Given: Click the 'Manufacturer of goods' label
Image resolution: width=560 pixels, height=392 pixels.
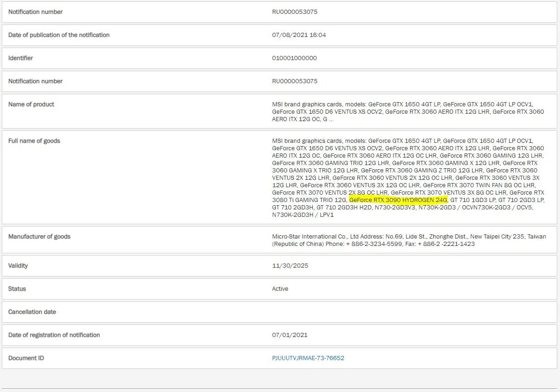Looking at the screenshot, I should click(x=39, y=236).
